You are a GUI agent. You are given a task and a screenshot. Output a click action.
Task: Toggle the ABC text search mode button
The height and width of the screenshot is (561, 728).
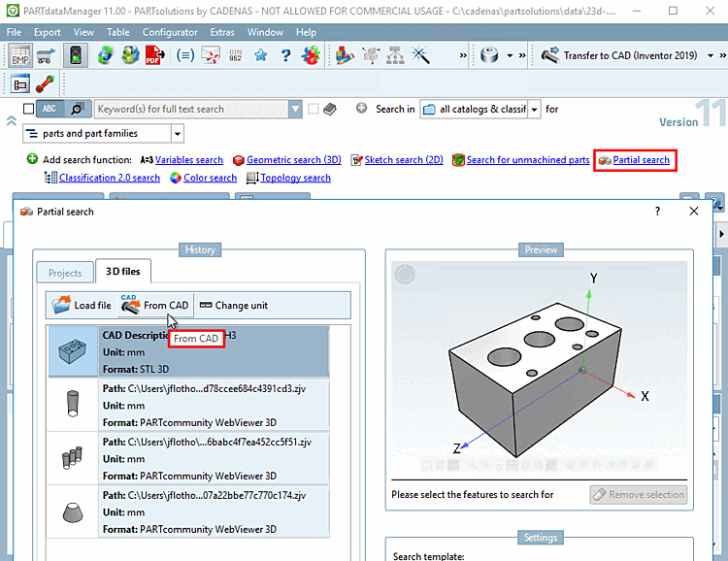click(x=51, y=109)
